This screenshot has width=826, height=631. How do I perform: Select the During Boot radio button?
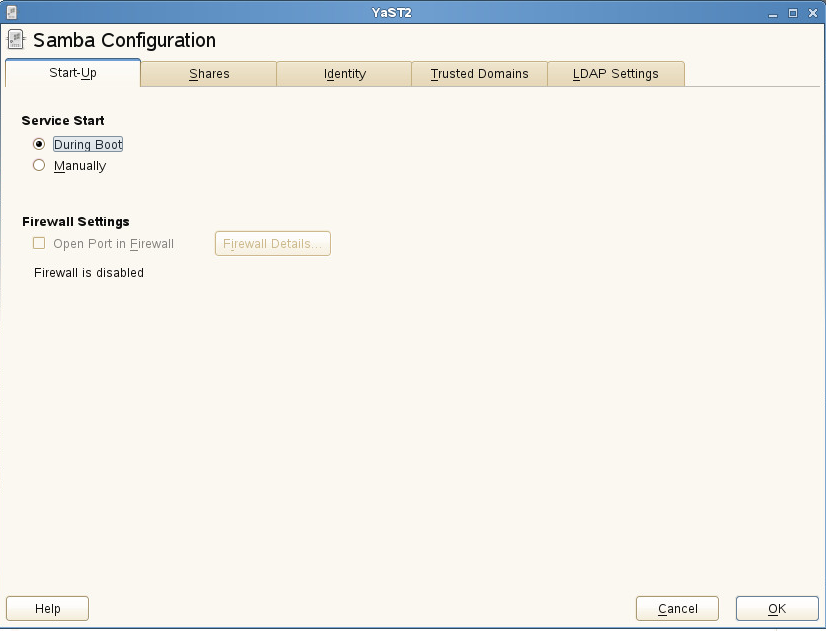[39, 144]
